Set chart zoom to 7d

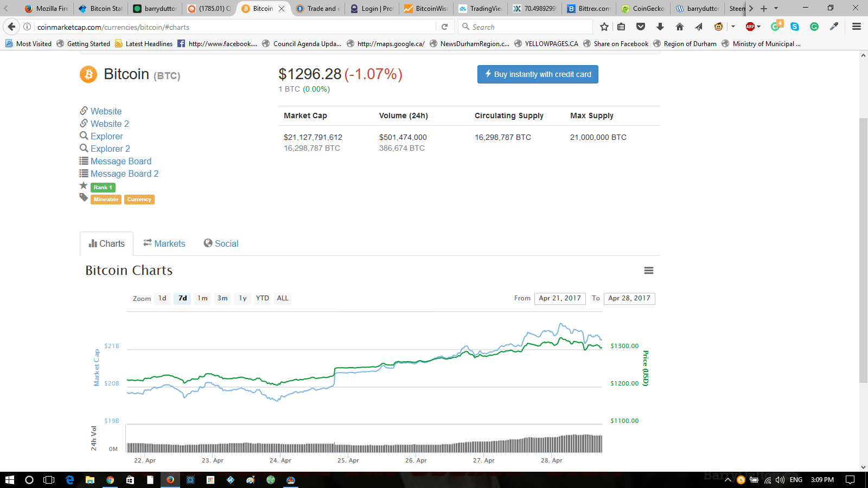tap(182, 298)
